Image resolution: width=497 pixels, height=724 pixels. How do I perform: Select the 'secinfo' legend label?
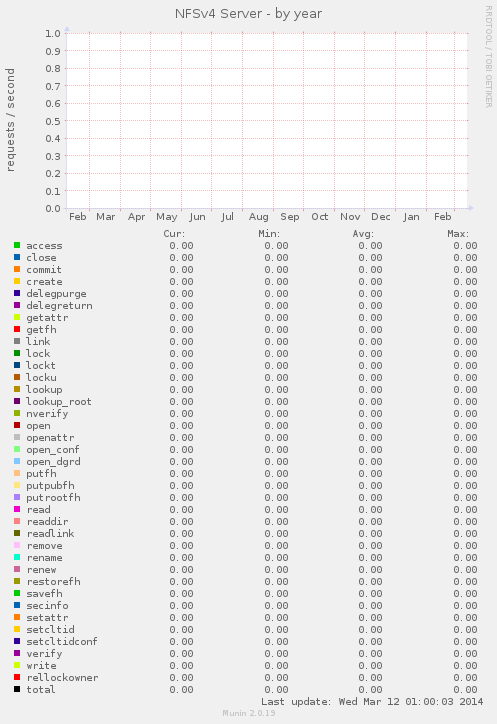(x=47, y=606)
